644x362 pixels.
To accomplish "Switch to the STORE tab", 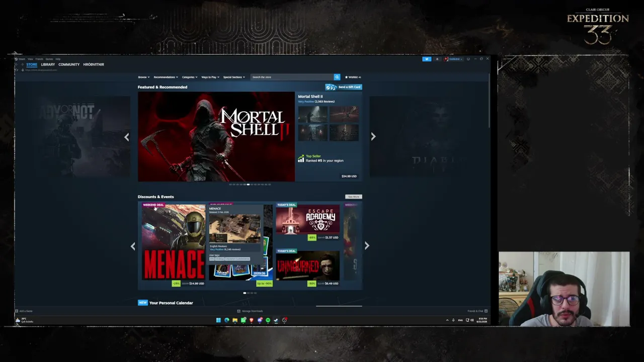I will click(32, 64).
